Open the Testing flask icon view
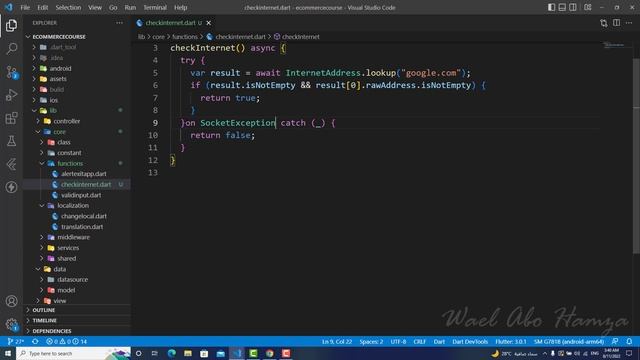This screenshot has width=640, height=360. tap(11, 141)
